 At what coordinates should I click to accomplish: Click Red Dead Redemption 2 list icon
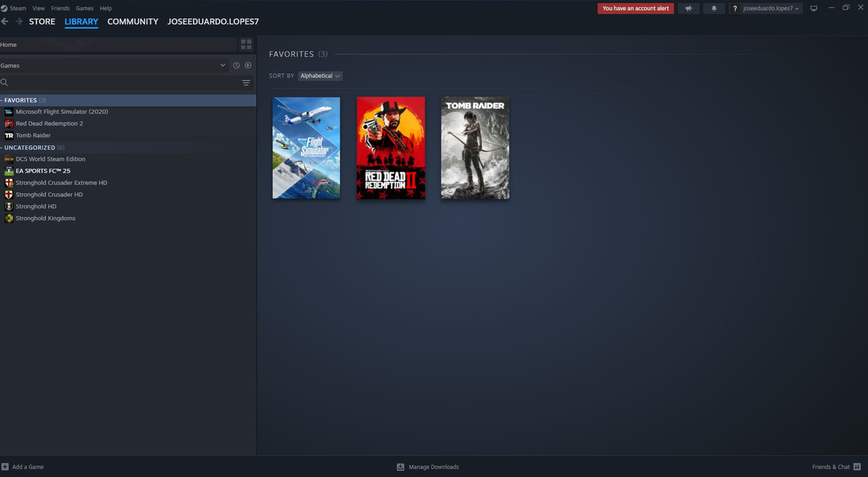point(9,123)
